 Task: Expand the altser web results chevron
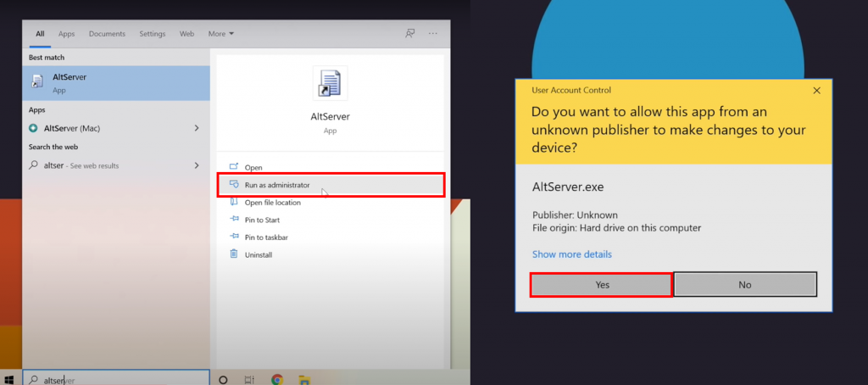[x=197, y=165]
